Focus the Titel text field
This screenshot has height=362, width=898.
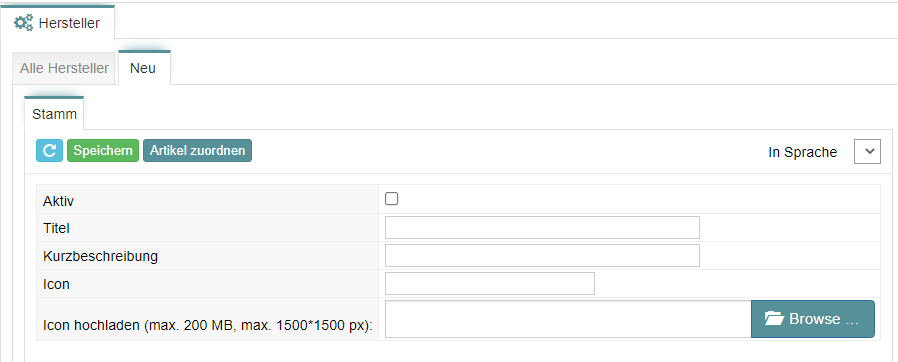[x=542, y=227]
